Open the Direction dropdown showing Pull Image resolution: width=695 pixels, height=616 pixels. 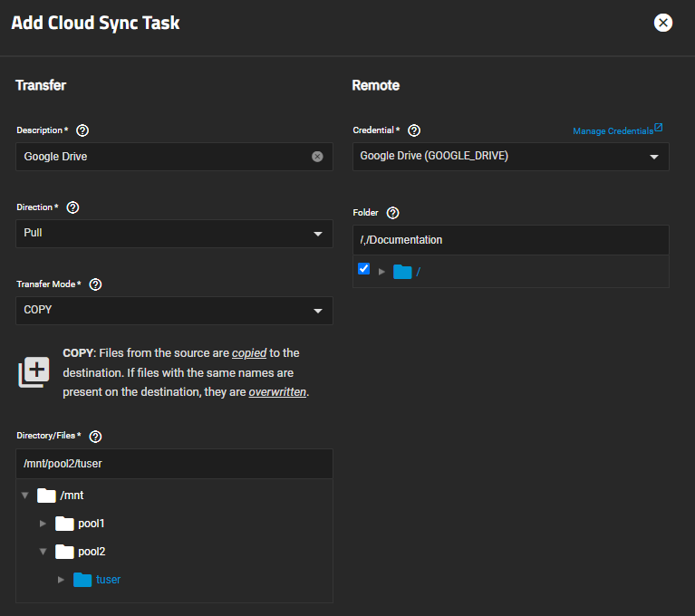(x=174, y=234)
